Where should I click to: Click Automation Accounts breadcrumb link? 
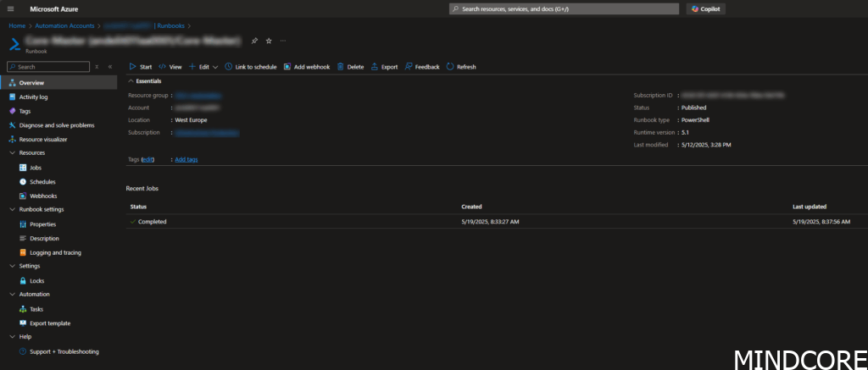coord(67,26)
